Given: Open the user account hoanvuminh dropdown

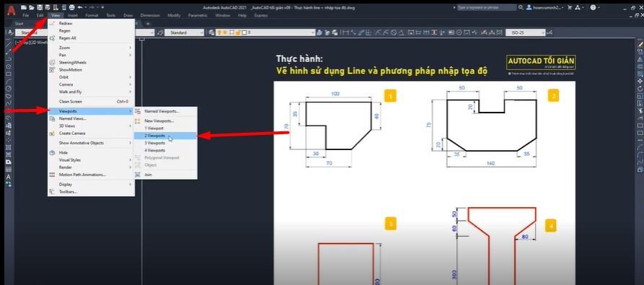Looking at the screenshot, I should point(545,7).
